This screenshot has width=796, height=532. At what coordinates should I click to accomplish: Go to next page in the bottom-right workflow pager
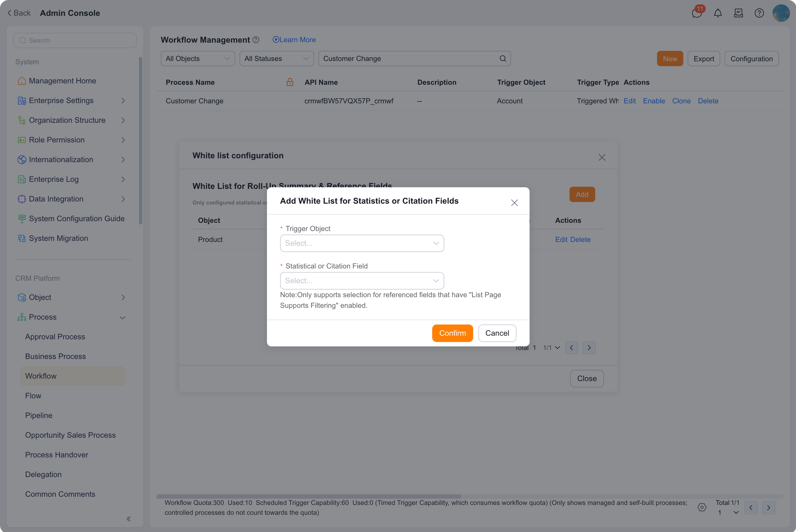click(768, 508)
